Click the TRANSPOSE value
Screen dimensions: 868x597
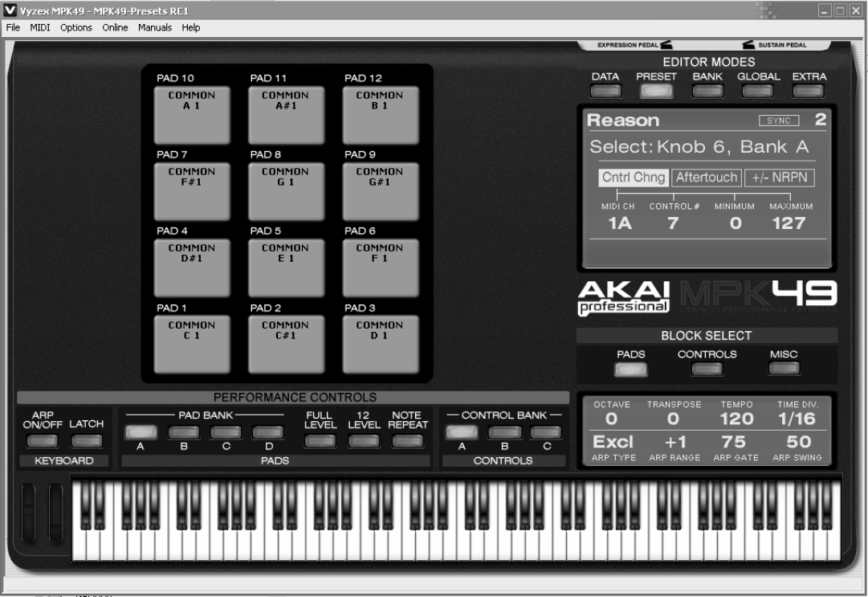click(673, 419)
